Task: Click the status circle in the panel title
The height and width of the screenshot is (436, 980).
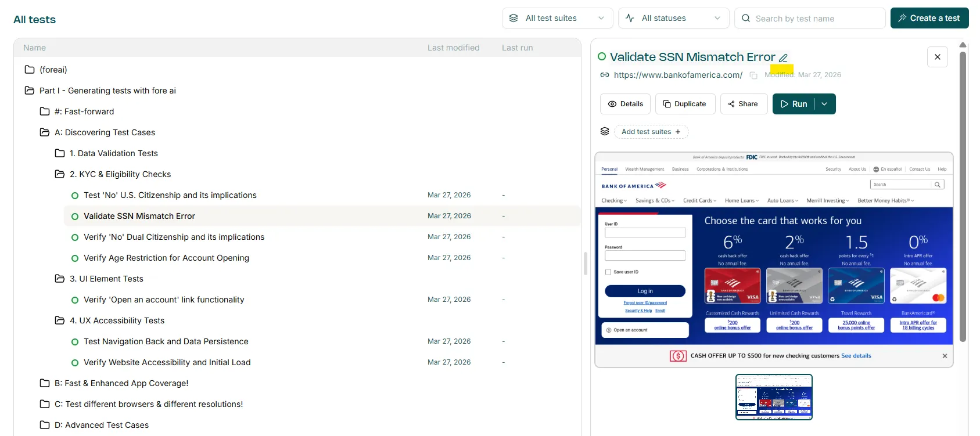Action: (602, 56)
